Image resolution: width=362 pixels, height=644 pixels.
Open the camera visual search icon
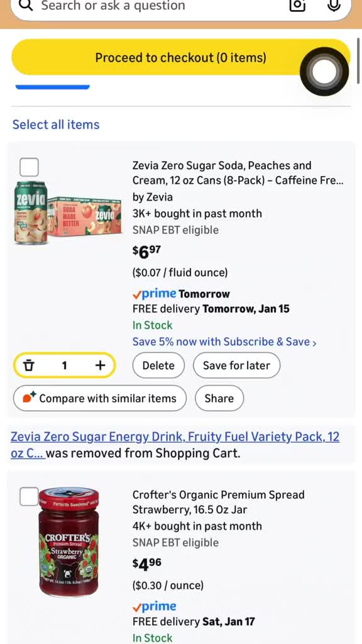click(x=297, y=6)
